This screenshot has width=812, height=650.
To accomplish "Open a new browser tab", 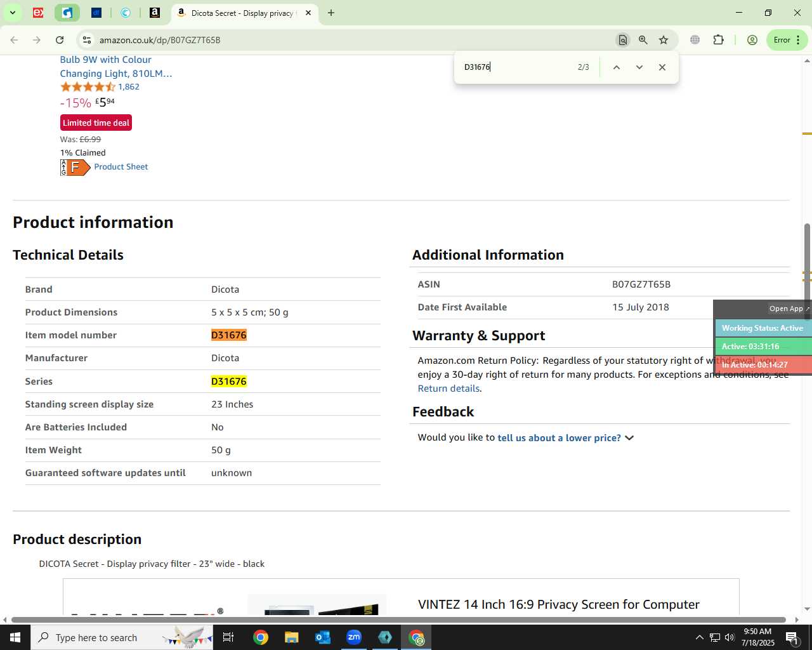I will click(331, 13).
